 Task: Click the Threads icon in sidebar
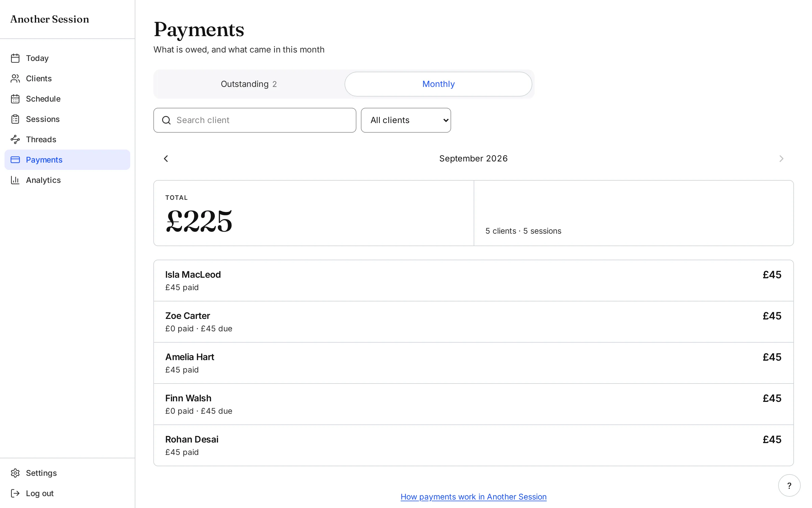point(15,139)
